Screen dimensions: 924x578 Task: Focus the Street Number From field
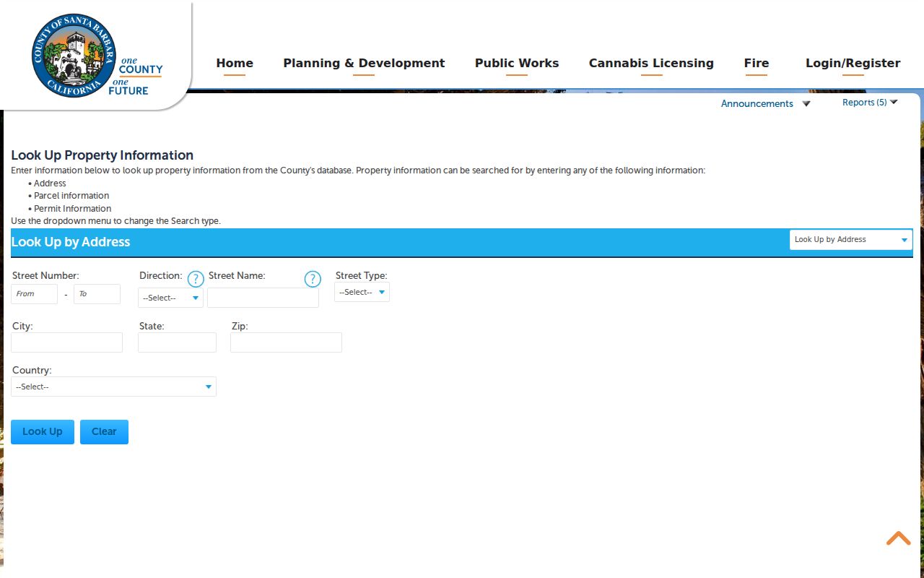click(34, 294)
